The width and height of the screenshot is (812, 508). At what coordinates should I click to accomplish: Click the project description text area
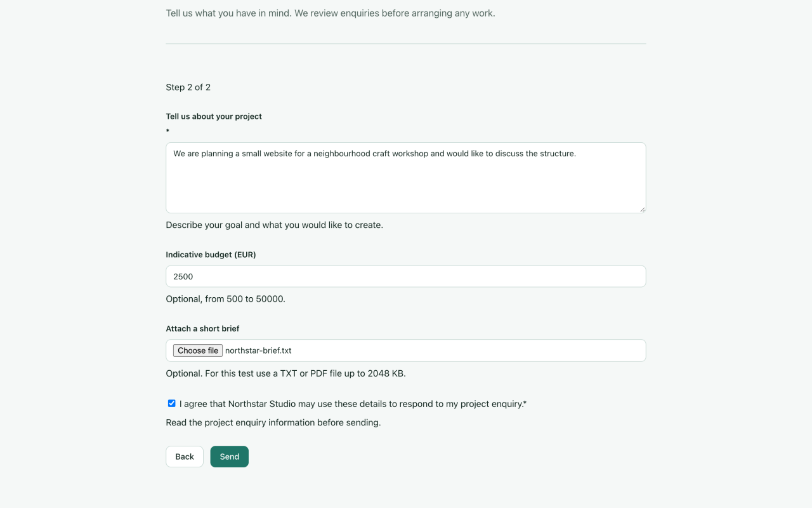pos(406,178)
